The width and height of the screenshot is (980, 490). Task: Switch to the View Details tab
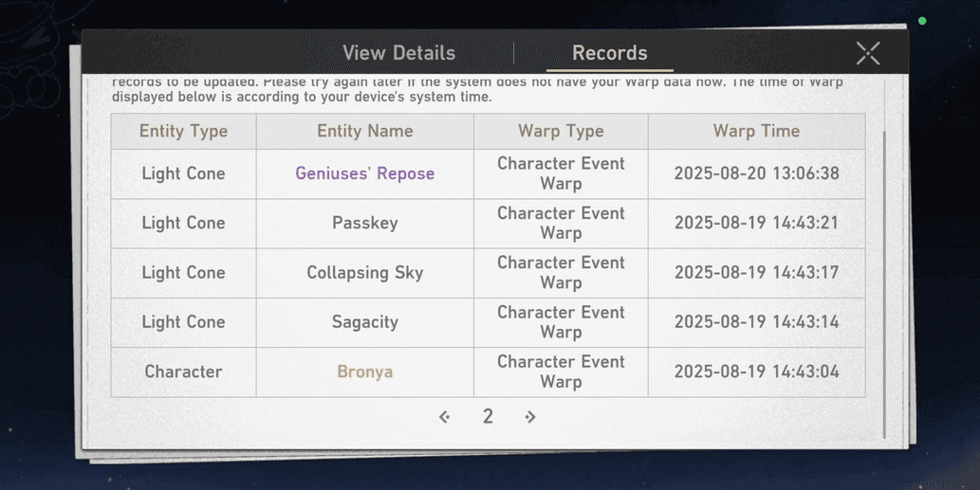point(398,53)
